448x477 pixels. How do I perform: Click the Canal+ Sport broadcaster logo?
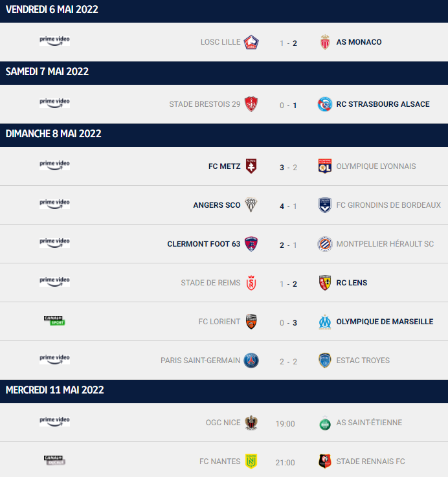point(54,320)
